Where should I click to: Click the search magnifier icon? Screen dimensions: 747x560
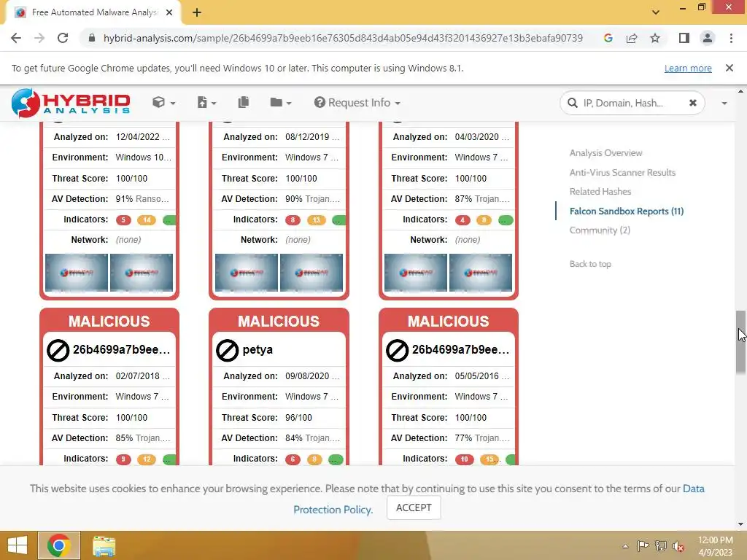pyautogui.click(x=572, y=103)
